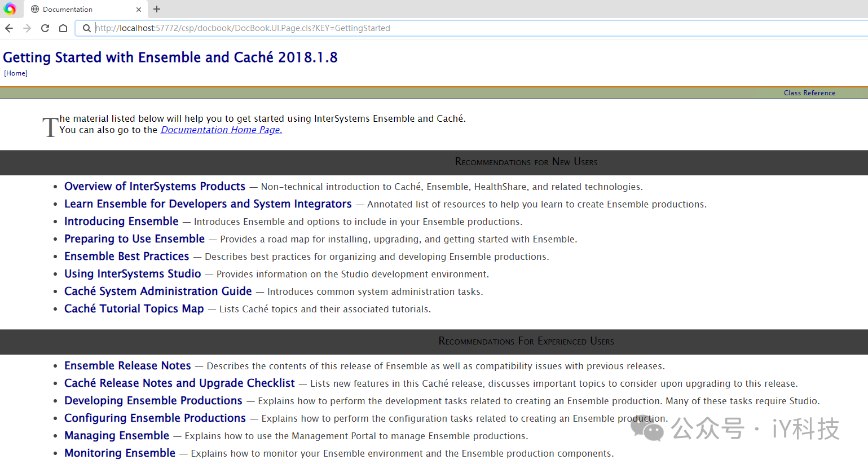Open Caché Tutorial Topics Map
The image size is (868, 464).
coord(134,308)
